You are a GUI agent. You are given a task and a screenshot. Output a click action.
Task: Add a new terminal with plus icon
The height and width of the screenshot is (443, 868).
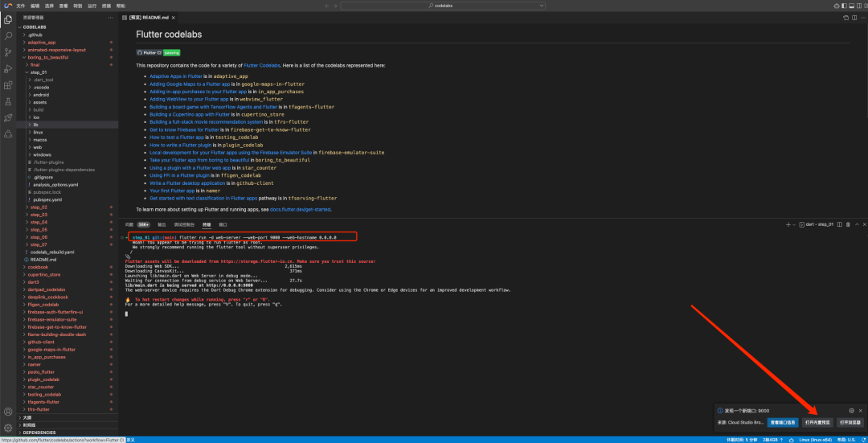click(x=788, y=225)
